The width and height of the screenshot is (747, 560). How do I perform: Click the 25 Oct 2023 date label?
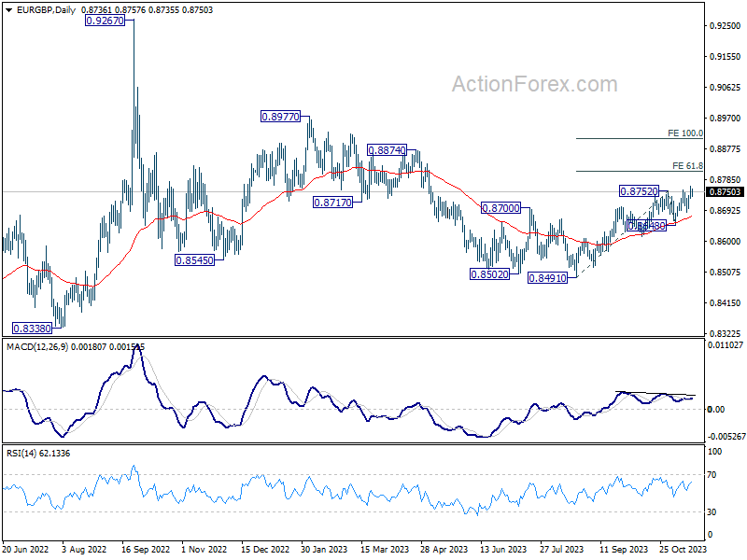click(x=683, y=549)
